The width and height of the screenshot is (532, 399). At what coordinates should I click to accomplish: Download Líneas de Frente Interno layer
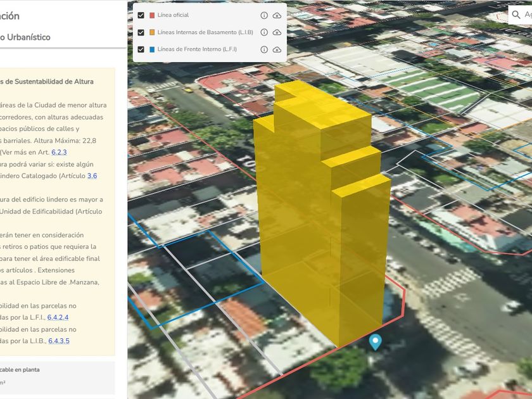tap(277, 49)
